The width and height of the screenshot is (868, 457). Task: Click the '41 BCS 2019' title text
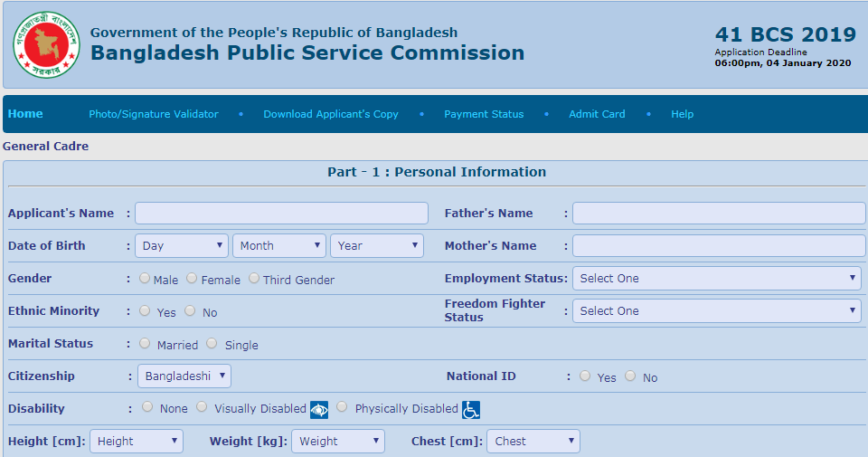[786, 34]
